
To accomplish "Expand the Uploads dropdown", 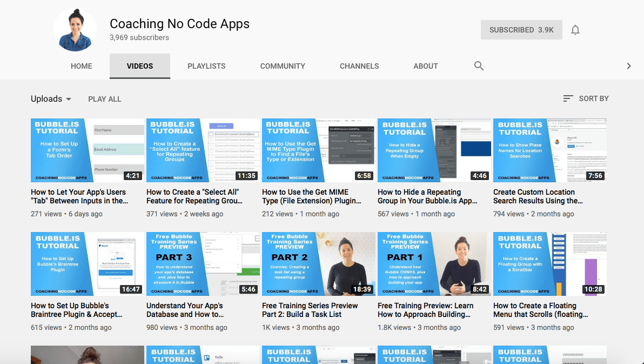I will click(x=51, y=98).
